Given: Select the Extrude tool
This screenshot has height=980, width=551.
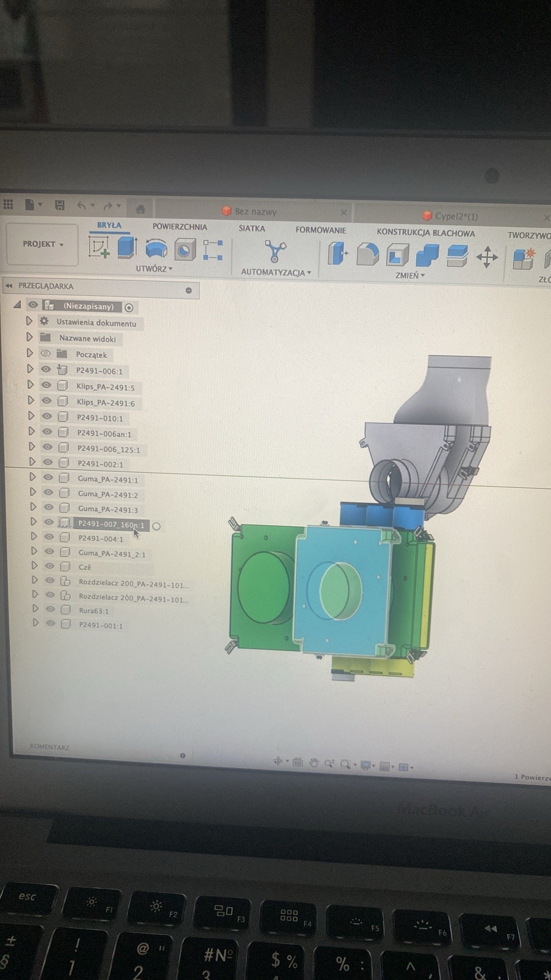Looking at the screenshot, I should 127,248.
